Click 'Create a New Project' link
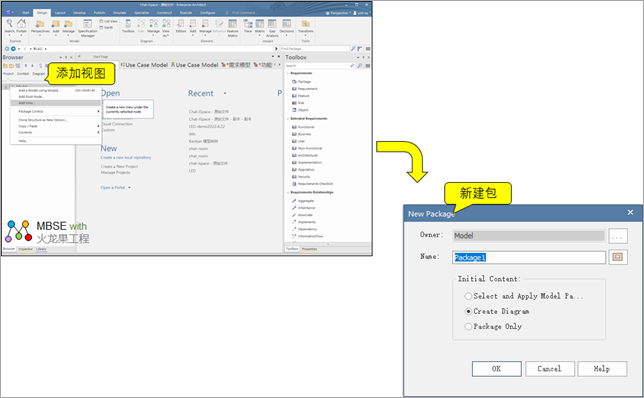 click(x=120, y=166)
